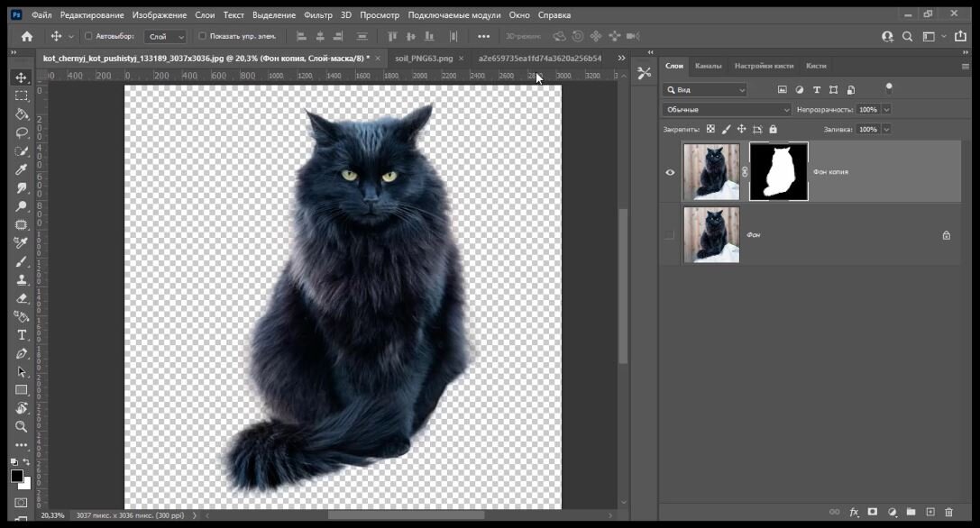Select the Rectangular Marquee tool
The height and width of the screenshot is (528, 980).
coord(22,96)
